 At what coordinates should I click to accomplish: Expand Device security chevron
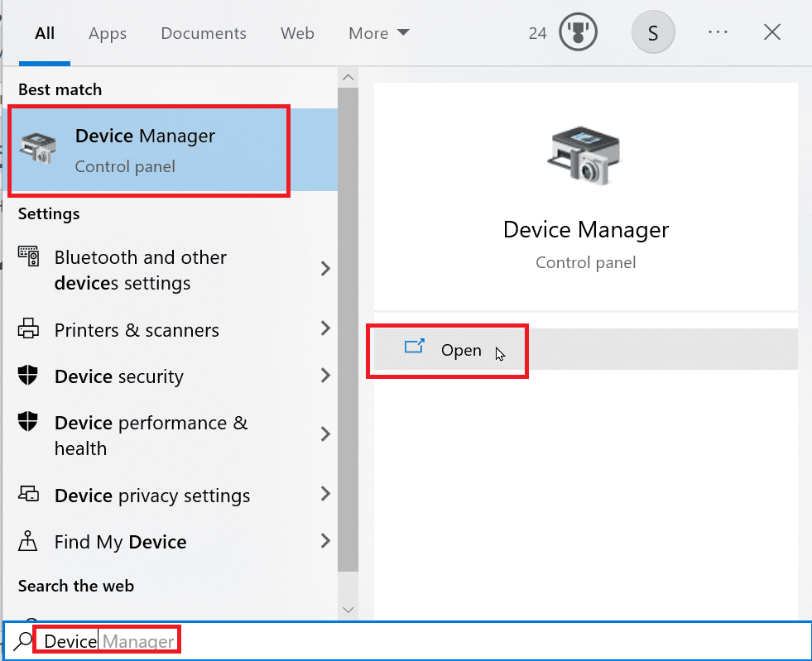[325, 376]
